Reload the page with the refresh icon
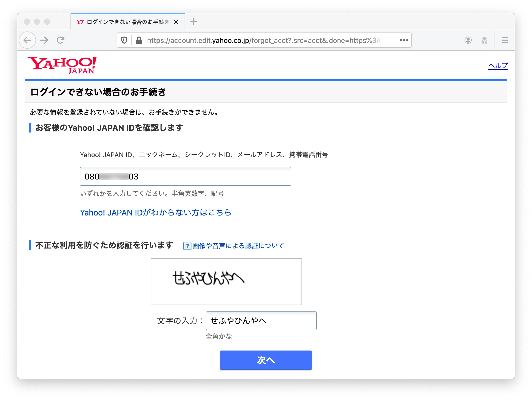Image resolution: width=532 pixels, height=400 pixels. click(61, 40)
